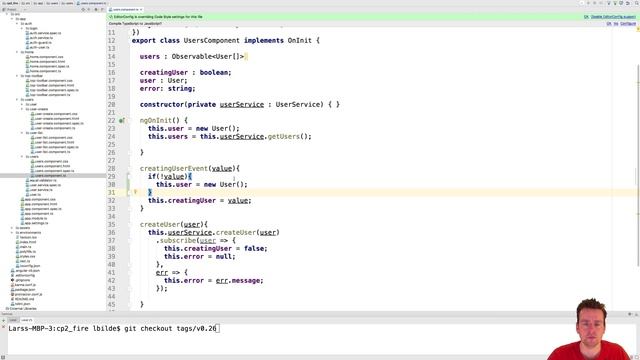Image resolution: width=640 pixels, height=360 pixels.
Task: Click the Project panel settings gear icon
Action: (x=96, y=9)
